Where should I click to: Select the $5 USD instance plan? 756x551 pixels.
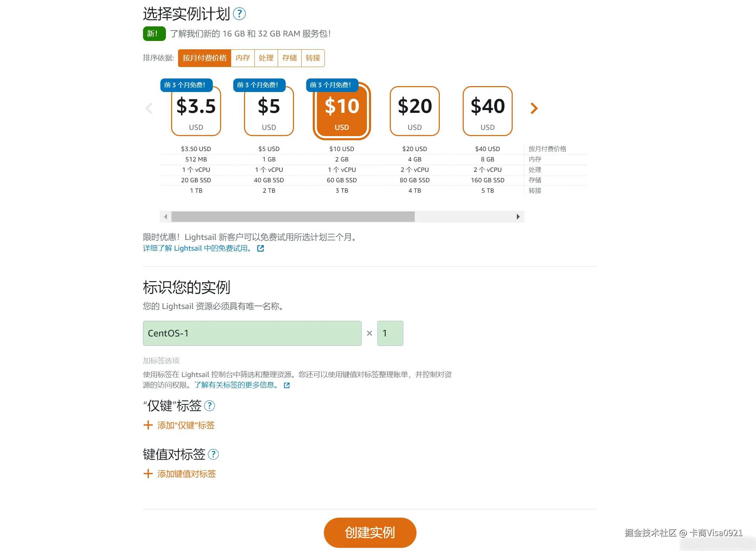point(269,111)
